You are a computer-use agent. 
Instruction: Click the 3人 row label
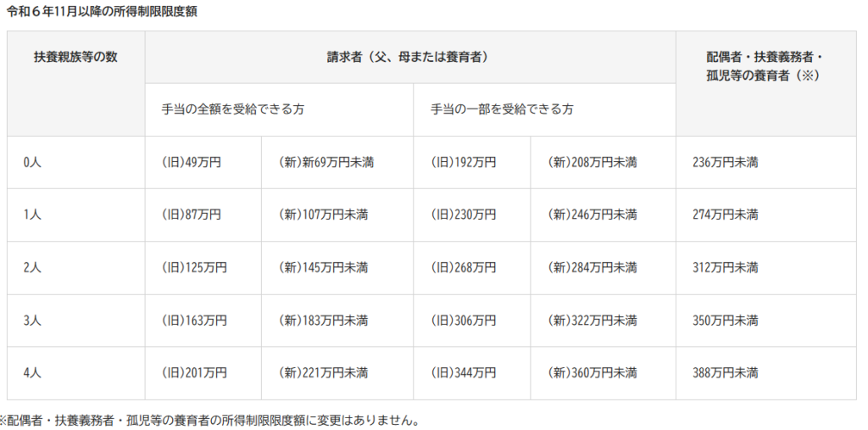(x=32, y=320)
